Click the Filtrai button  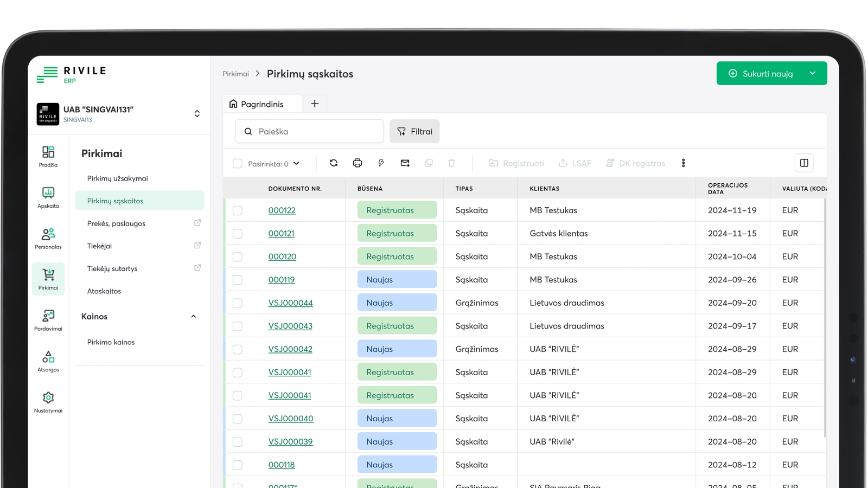click(414, 132)
